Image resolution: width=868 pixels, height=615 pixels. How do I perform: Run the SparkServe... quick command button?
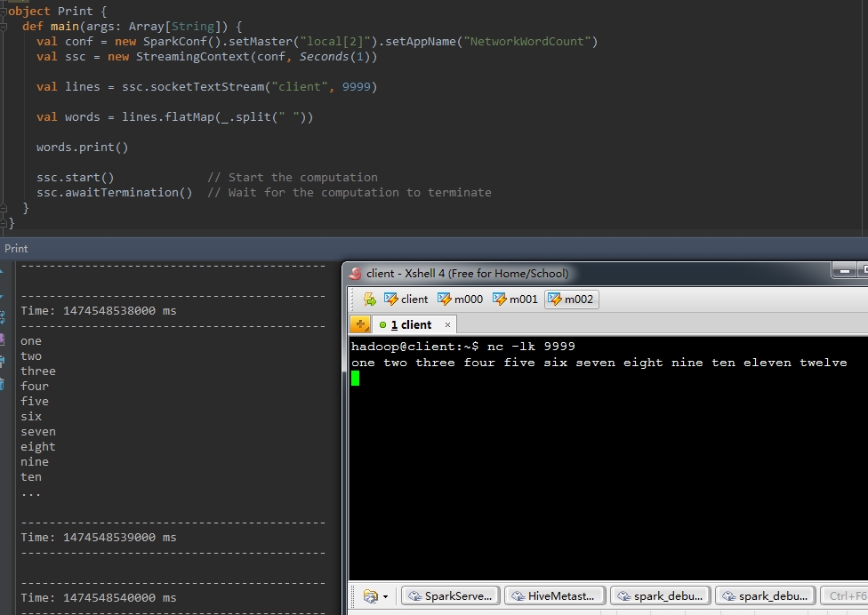tap(451, 596)
